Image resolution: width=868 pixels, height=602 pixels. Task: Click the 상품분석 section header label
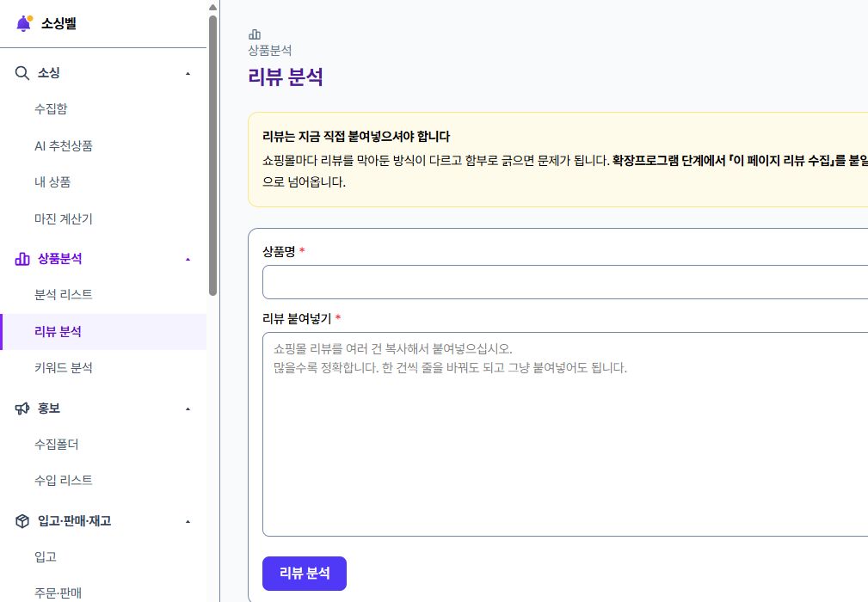tap(59, 258)
